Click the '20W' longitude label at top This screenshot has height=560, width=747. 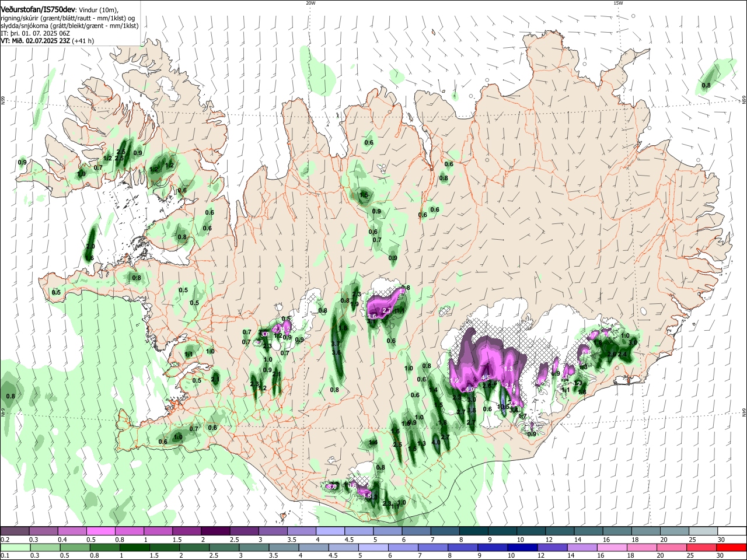(x=310, y=2)
